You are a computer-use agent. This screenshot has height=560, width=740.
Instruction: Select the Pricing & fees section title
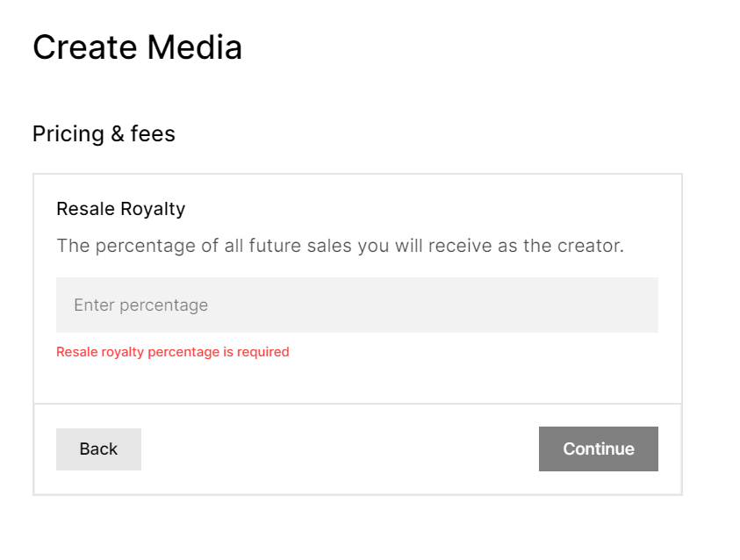coord(104,134)
